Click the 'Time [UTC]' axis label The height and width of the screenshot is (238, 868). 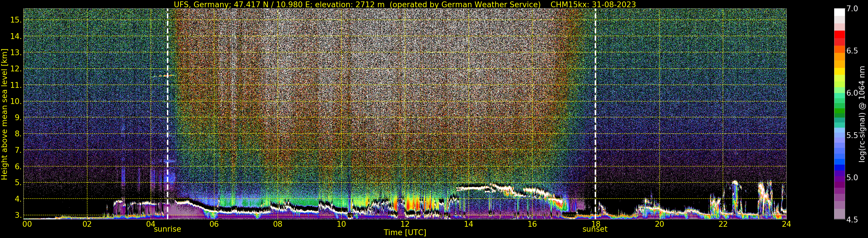(x=405, y=233)
